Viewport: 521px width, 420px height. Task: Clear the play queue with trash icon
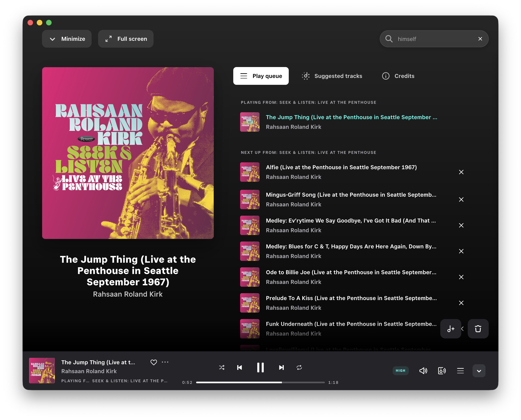[x=478, y=329]
